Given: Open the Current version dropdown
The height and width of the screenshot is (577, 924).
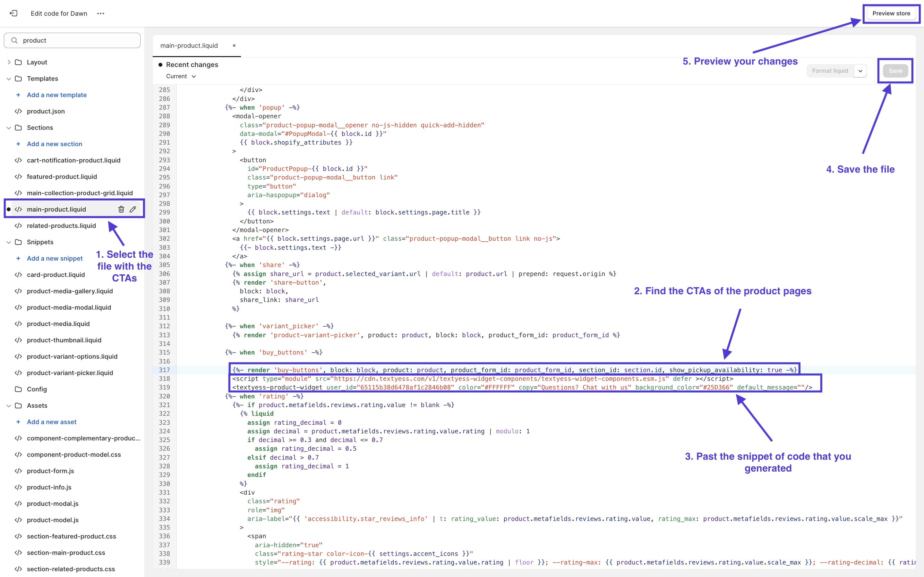Looking at the screenshot, I should tap(181, 76).
